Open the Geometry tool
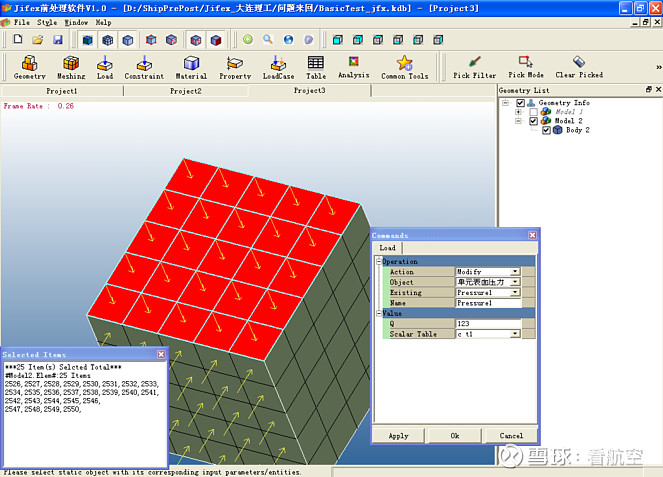This screenshot has width=663, height=477. (29, 68)
